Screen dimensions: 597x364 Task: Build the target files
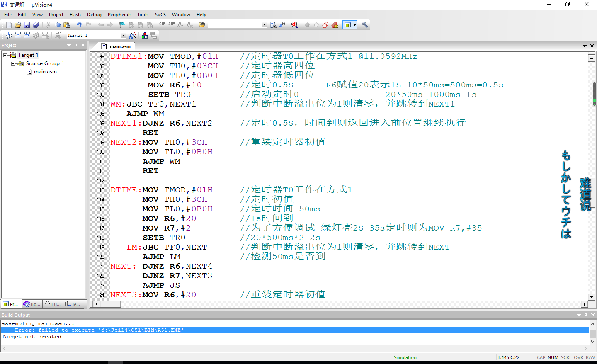(x=18, y=36)
